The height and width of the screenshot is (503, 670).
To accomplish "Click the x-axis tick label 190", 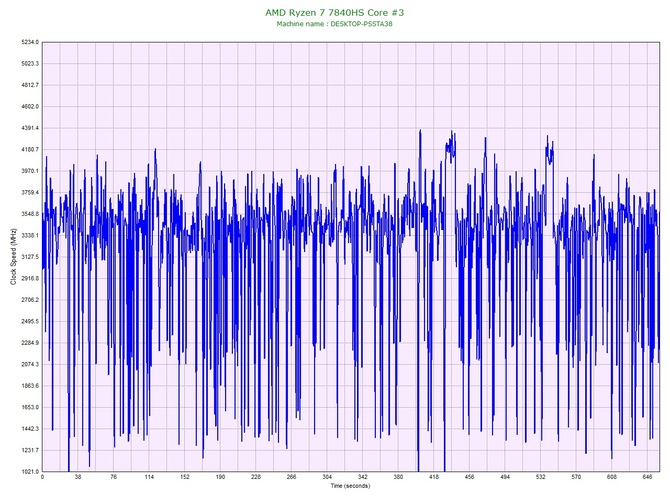I will point(220,477).
